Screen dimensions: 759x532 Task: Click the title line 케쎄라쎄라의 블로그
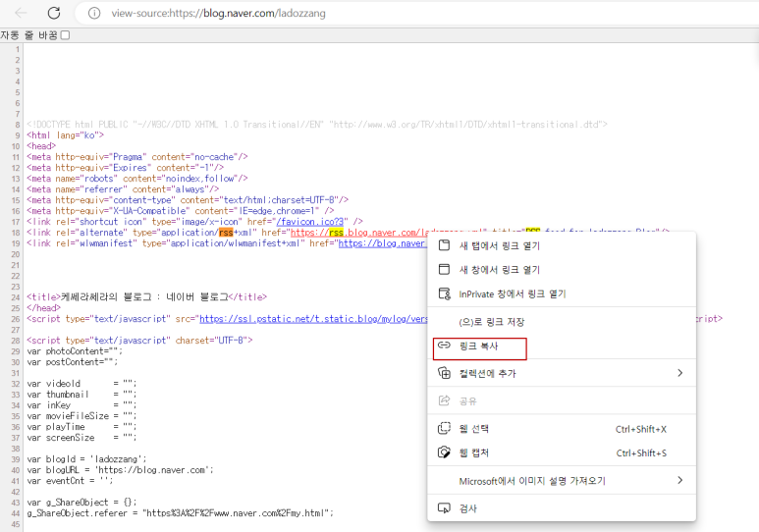(146, 296)
